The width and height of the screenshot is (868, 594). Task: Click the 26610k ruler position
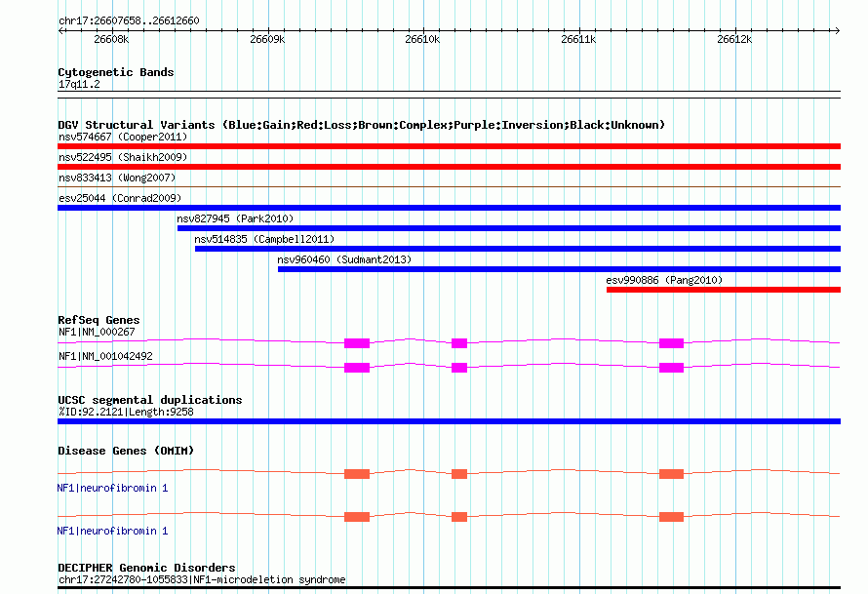coord(422,39)
